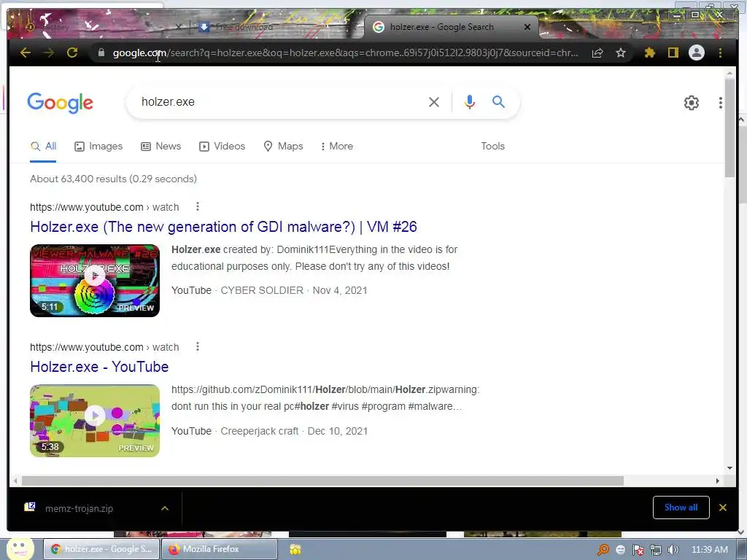Open the volume speaker tray icon
This screenshot has height=560, width=747.
pyautogui.click(x=673, y=550)
